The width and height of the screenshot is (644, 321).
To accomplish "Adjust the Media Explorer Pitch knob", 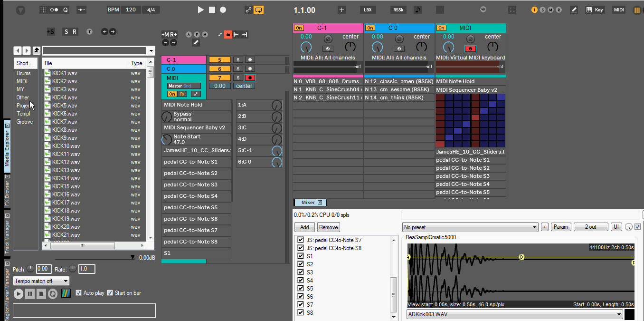I will pos(30,269).
